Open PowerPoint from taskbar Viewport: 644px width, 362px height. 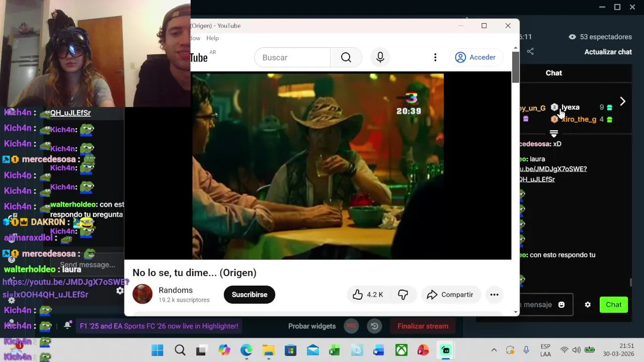(423, 350)
